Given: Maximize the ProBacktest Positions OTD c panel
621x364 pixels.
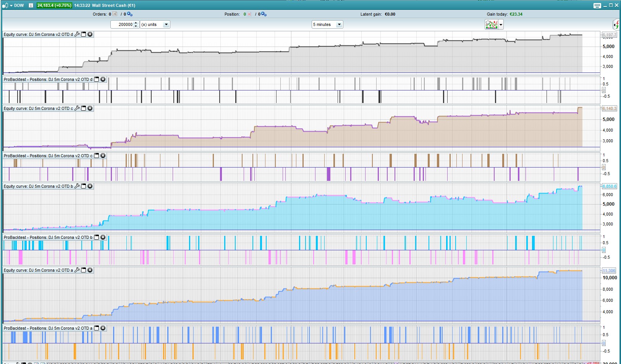Looking at the screenshot, I should [97, 156].
